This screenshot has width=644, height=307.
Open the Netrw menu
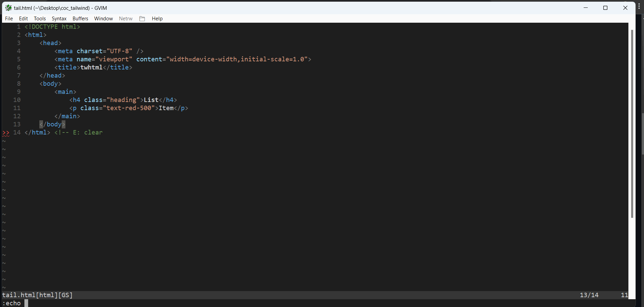pos(125,19)
